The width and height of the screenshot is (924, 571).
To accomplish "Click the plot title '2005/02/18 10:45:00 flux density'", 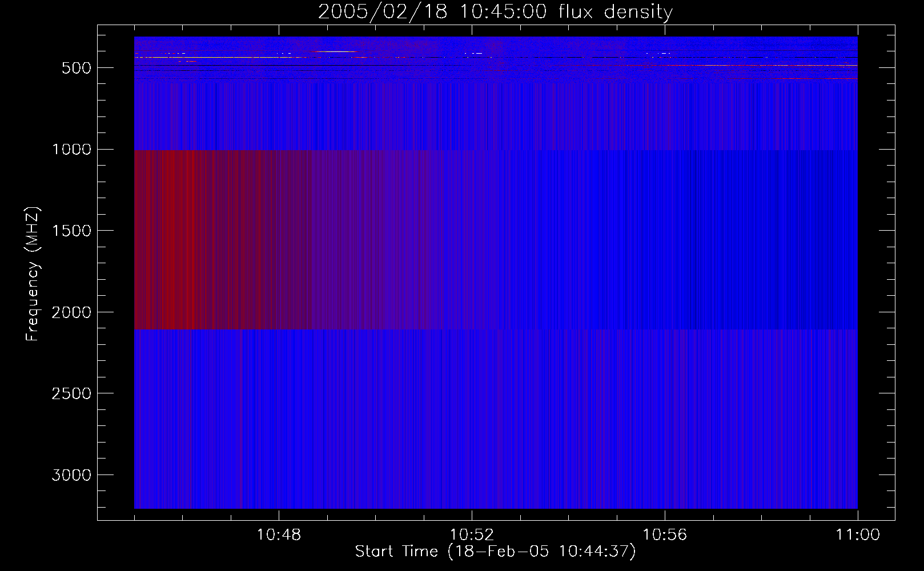I will [x=495, y=12].
